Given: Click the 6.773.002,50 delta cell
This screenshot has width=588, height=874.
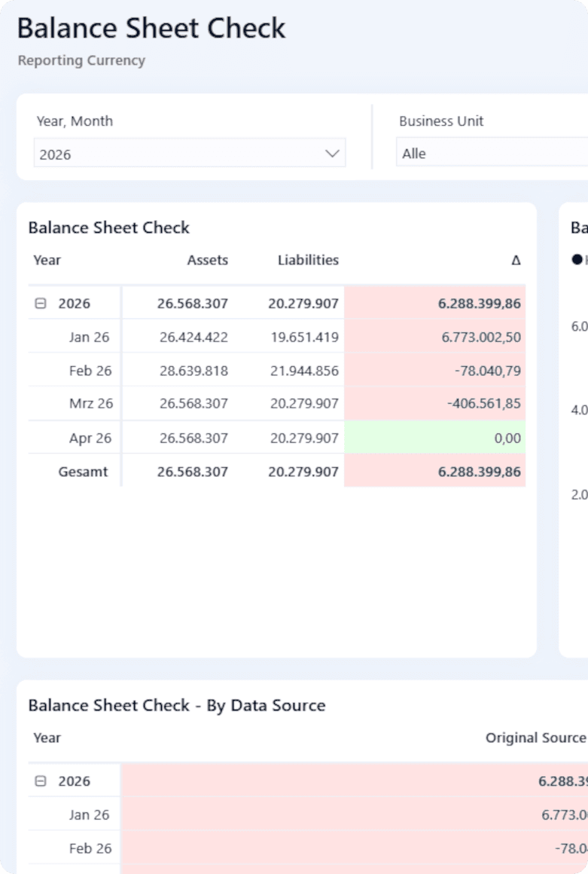Looking at the screenshot, I should (x=435, y=337).
